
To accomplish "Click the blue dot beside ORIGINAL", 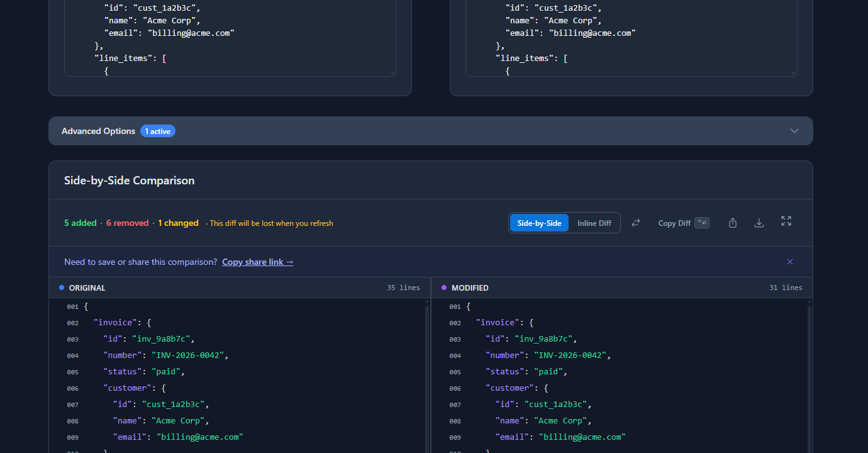I will point(61,288).
